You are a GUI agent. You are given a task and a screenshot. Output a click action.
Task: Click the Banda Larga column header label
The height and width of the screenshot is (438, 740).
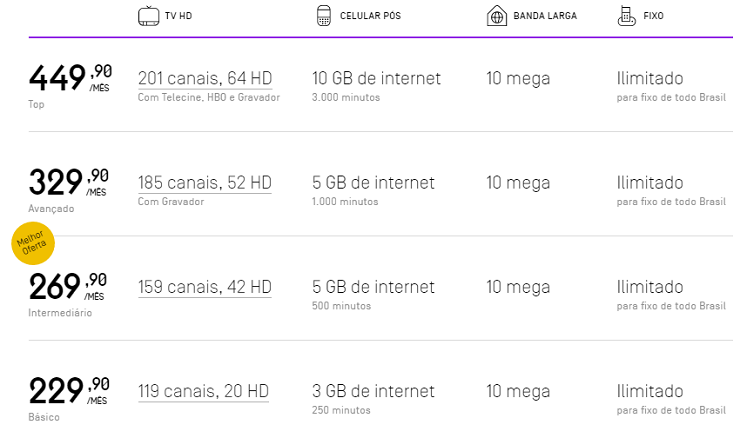click(x=547, y=16)
